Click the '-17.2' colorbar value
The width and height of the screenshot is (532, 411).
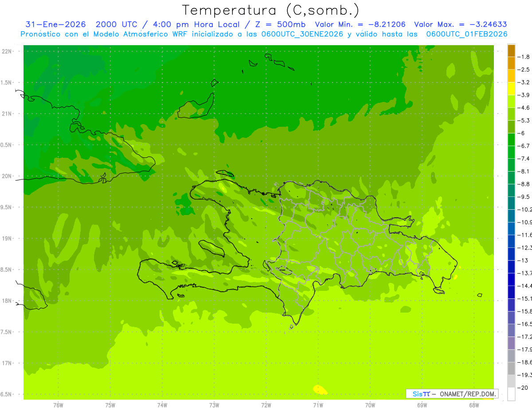click(x=524, y=337)
